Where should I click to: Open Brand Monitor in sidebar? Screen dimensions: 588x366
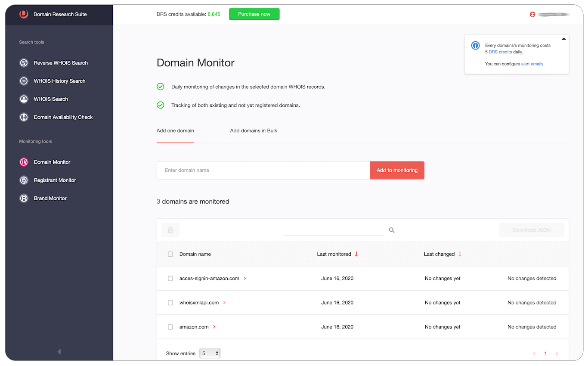coord(50,199)
